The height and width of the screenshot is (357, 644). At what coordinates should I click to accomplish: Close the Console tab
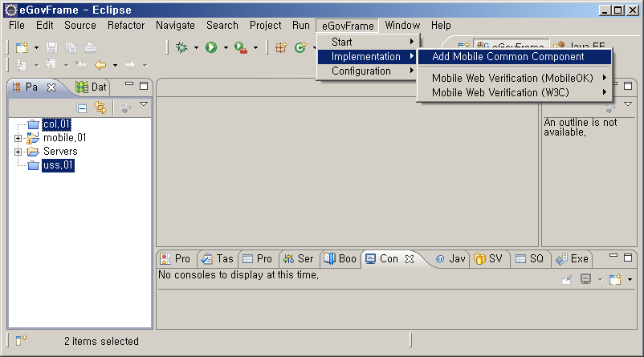point(409,258)
